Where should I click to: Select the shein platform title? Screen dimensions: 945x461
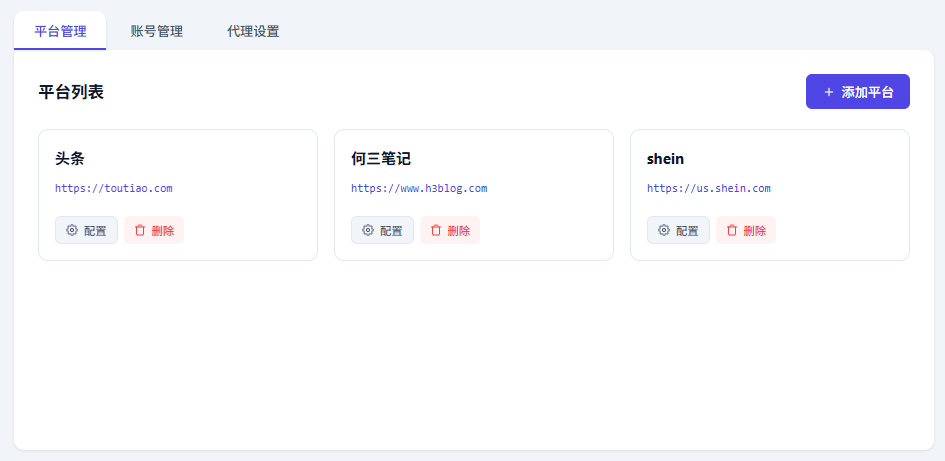[x=666, y=159]
